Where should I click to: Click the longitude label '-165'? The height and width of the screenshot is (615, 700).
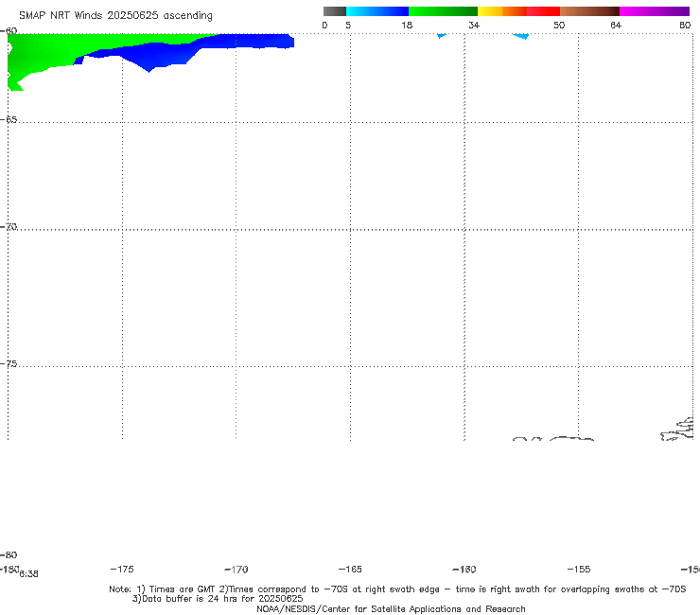350,569
